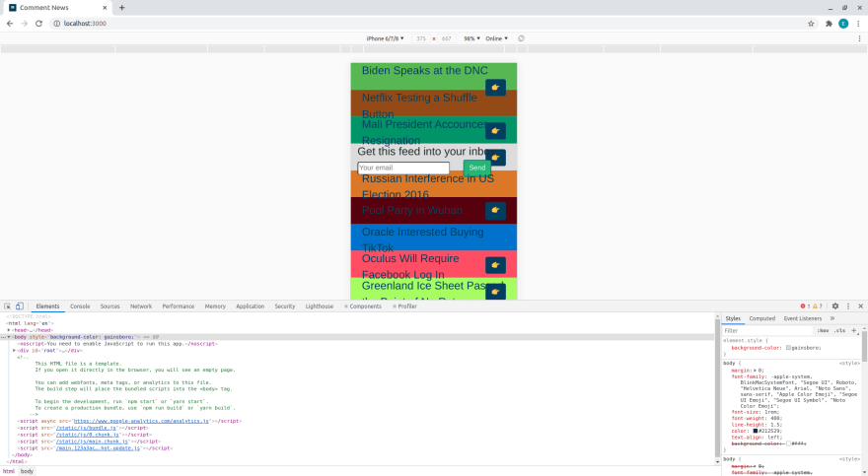Open the hot-update.js script link
This screenshot has width=868, height=476.
[98, 448]
